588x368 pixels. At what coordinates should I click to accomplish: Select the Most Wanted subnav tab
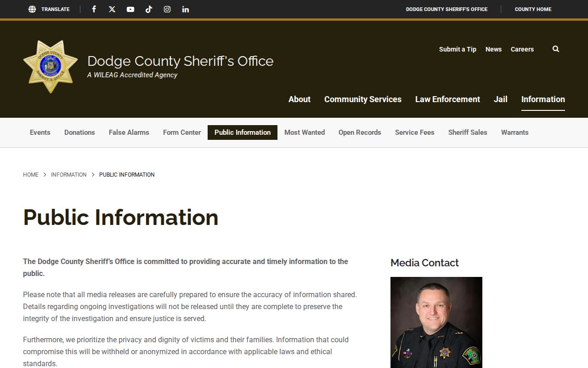point(305,132)
